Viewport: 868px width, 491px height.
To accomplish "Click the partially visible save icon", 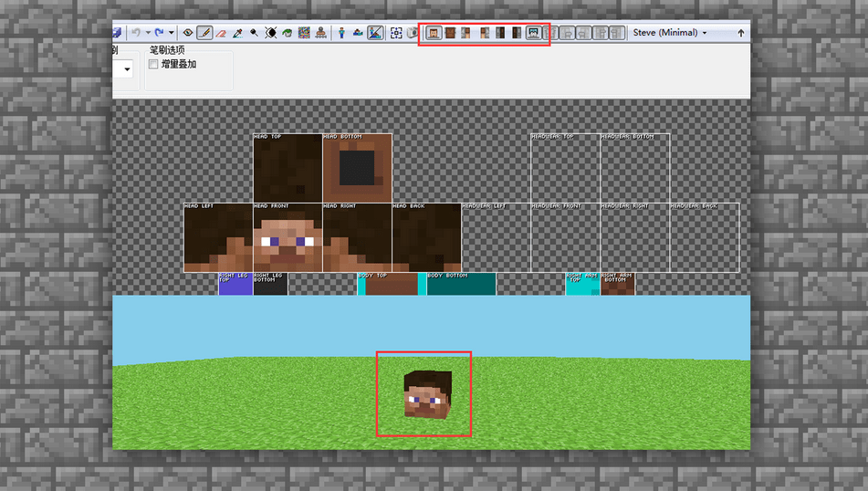I will coord(117,33).
